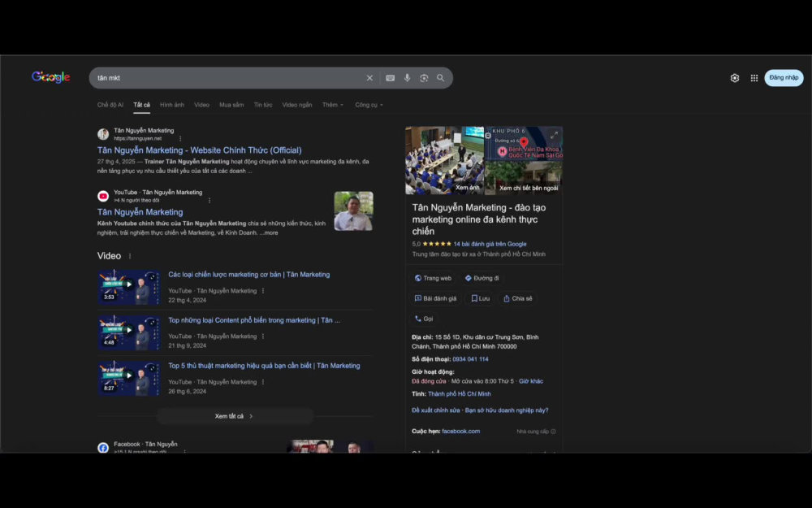
Task: Play the 3:53 video thumbnail
Action: click(128, 287)
